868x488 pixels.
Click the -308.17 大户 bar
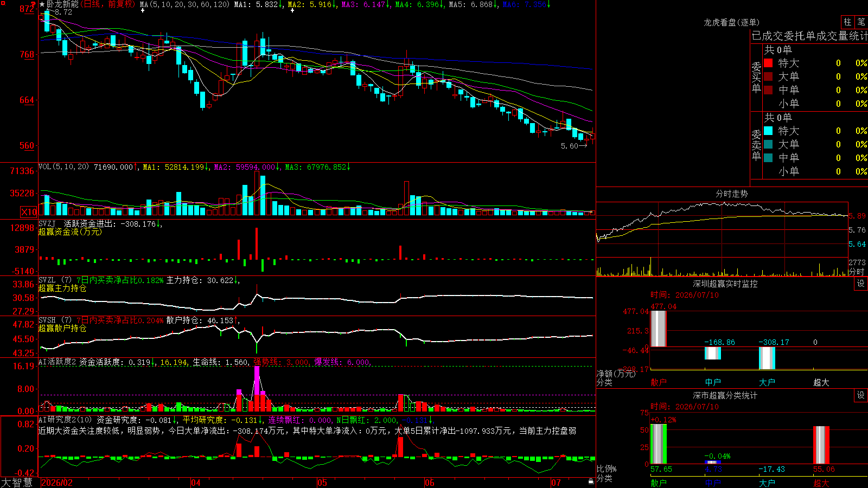click(767, 358)
